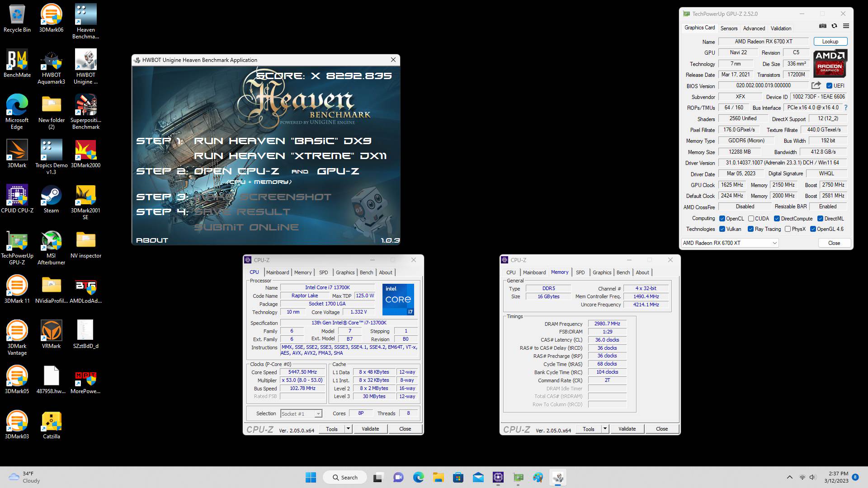Click the Lookup button in GPU-Z

point(830,42)
